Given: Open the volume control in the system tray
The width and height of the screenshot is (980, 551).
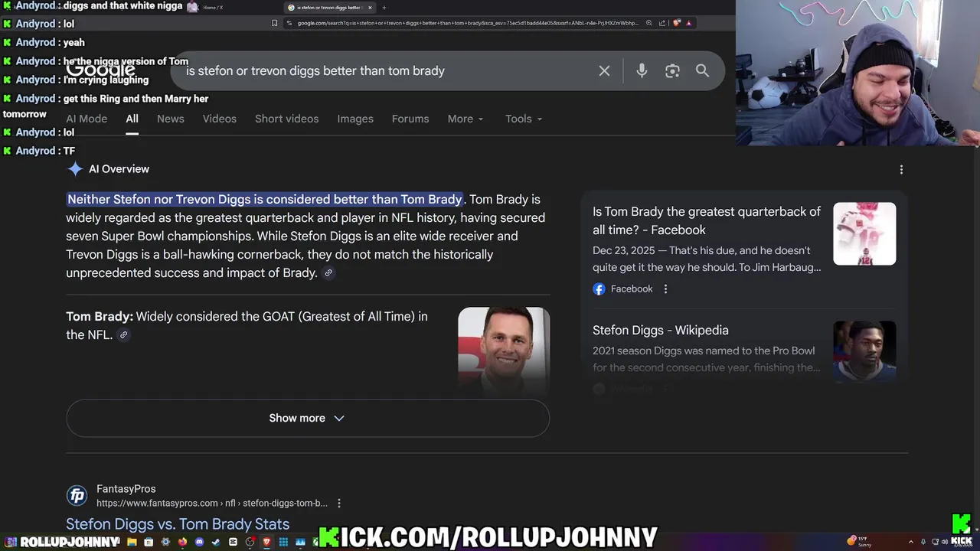Looking at the screenshot, I should (x=945, y=542).
